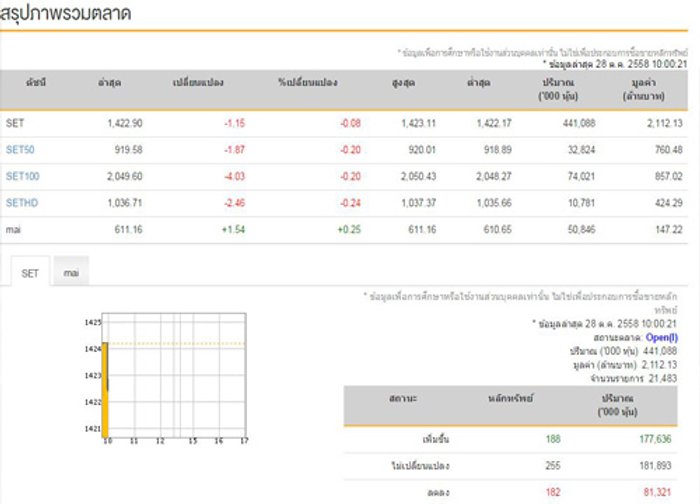Click SET100 low value 2,048.27
Screen dimensions: 700x504
[x=494, y=176]
